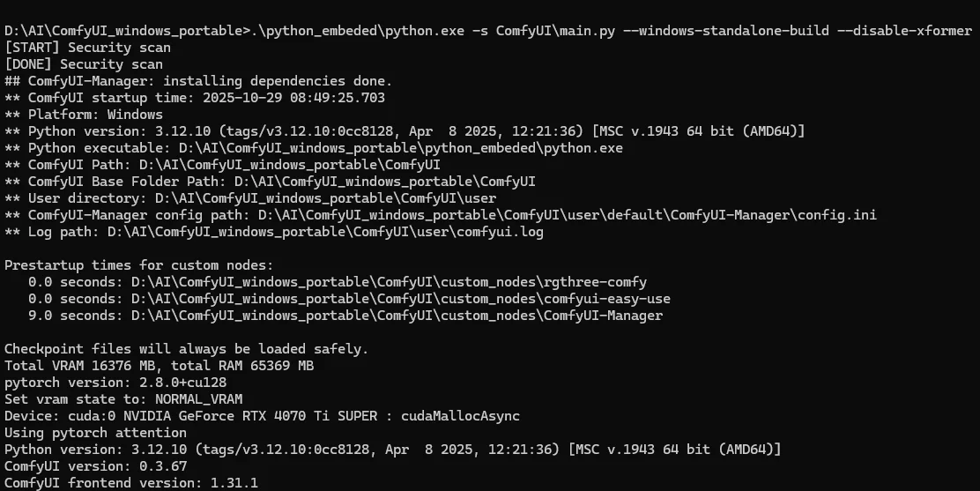Viewport: 980px width, 491px height.
Task: Click the comfyui-easy-use custom node line
Action: (349, 299)
